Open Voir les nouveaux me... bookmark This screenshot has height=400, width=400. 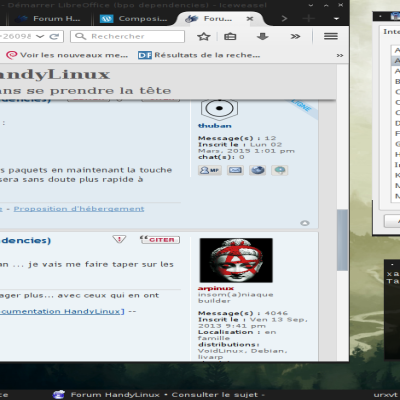67,55
